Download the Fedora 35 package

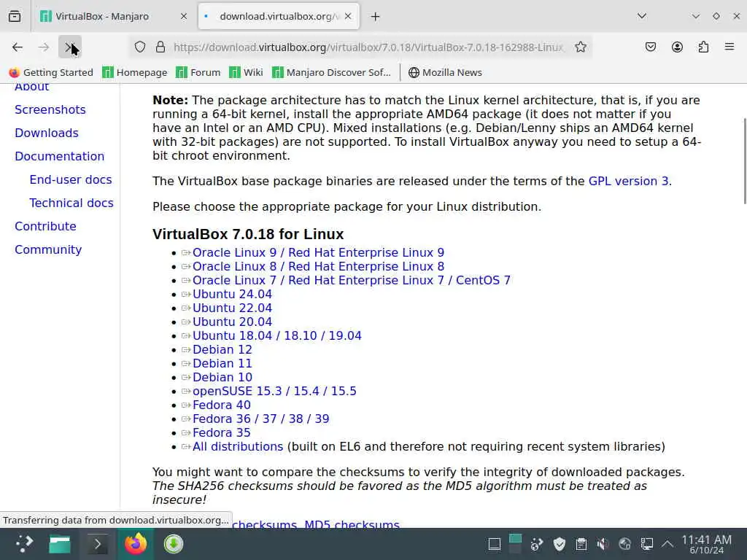[222, 432]
